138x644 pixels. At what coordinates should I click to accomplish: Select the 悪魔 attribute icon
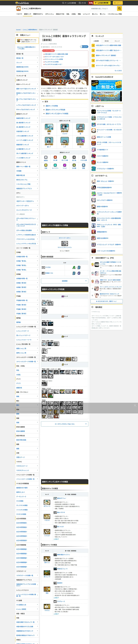click(83, 165)
